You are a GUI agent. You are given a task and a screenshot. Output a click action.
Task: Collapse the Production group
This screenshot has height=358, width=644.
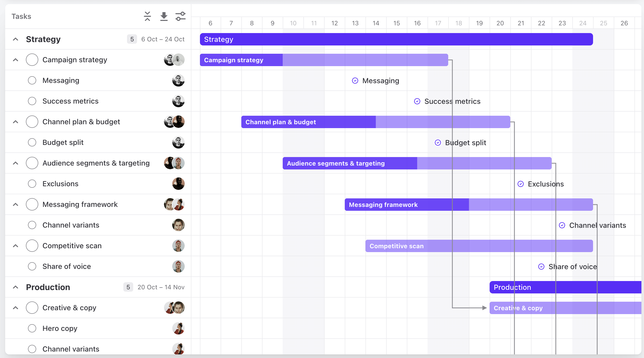pos(16,287)
